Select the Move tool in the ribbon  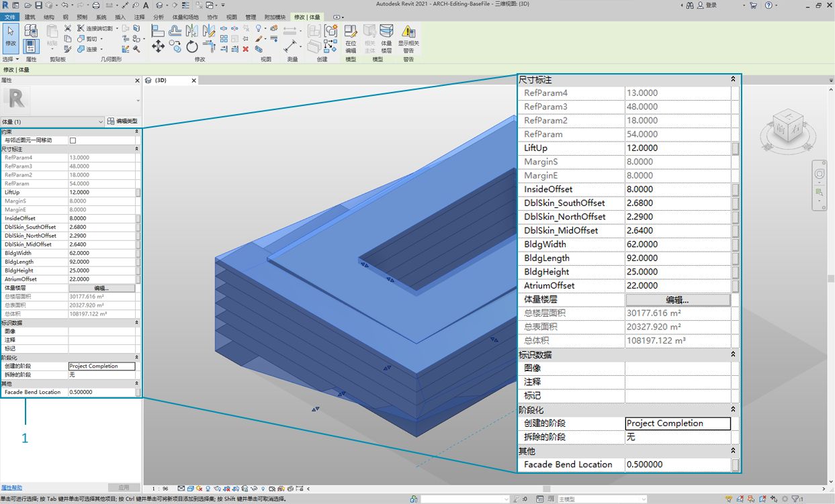click(158, 46)
